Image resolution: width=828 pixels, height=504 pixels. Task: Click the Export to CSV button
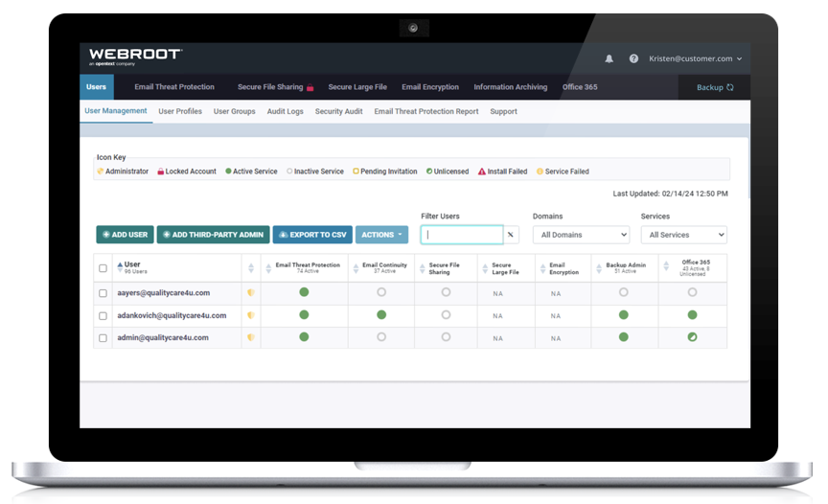312,235
